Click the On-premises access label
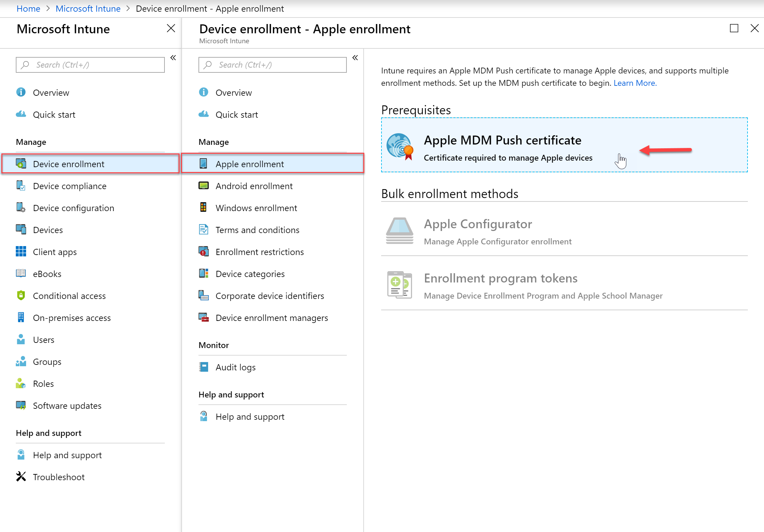The image size is (764, 532). pos(72,318)
